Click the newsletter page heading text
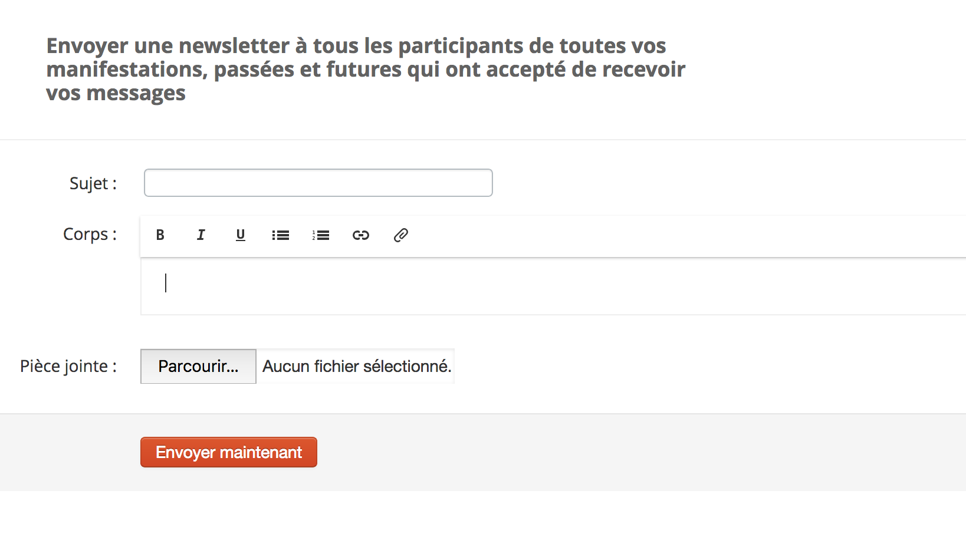 tap(366, 69)
